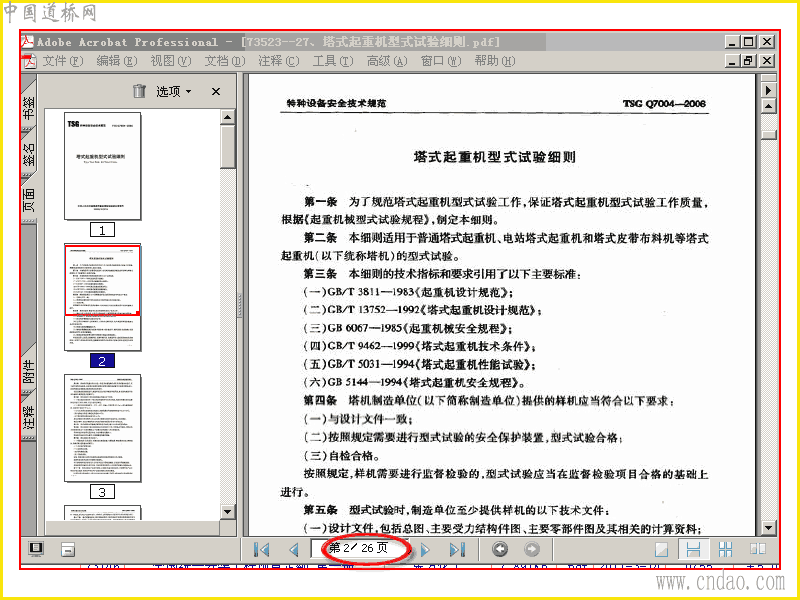Viewport: 800px width, 600px height.
Task: Switch to the 书签 bookmarks tab
Action: pyautogui.click(x=29, y=106)
